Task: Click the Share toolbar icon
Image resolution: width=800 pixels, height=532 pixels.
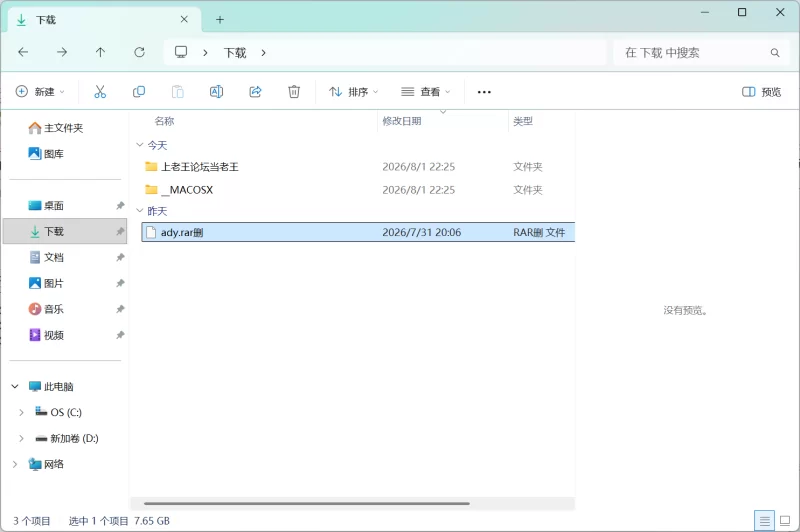Action: [x=255, y=92]
